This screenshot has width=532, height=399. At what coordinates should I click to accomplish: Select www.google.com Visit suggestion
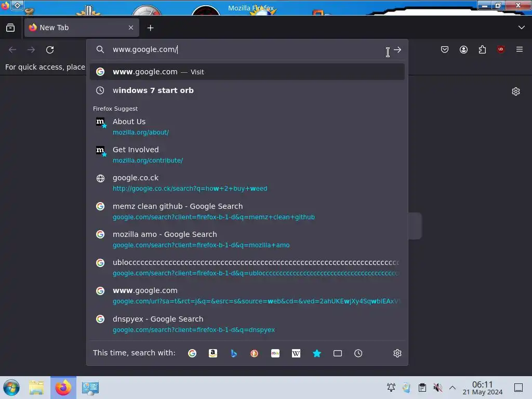tap(247, 72)
